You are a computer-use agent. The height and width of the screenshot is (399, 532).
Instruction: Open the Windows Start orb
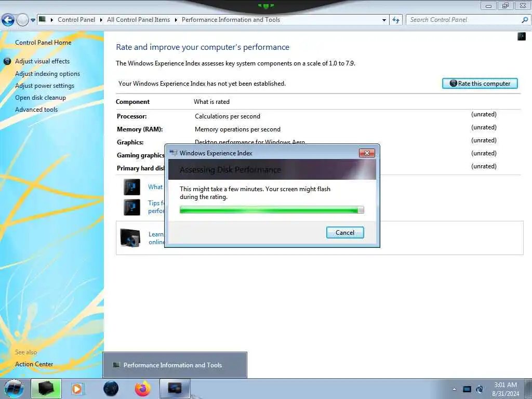tap(14, 389)
